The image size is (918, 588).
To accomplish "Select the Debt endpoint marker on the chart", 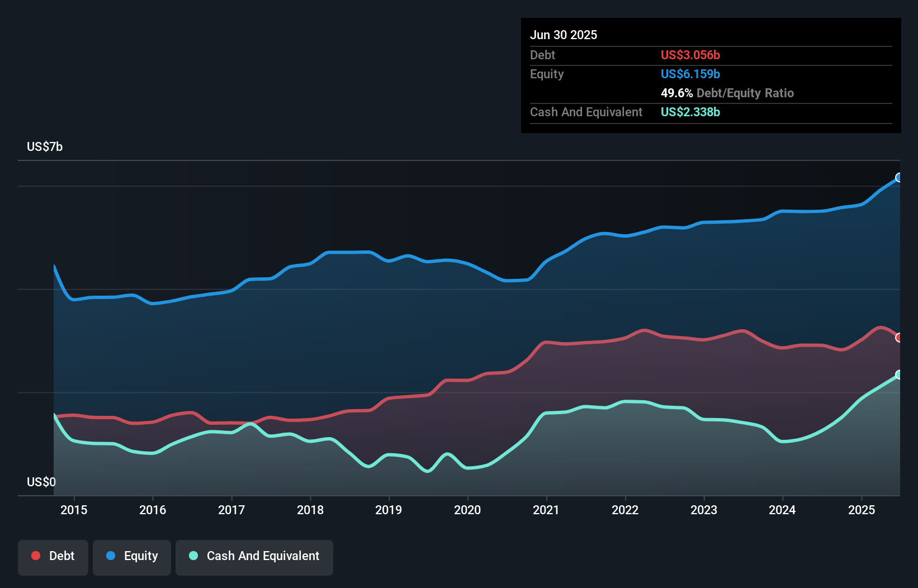I will (900, 337).
